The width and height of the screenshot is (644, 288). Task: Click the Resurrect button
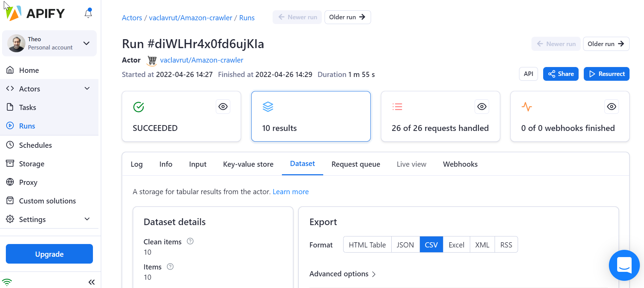[x=606, y=74]
